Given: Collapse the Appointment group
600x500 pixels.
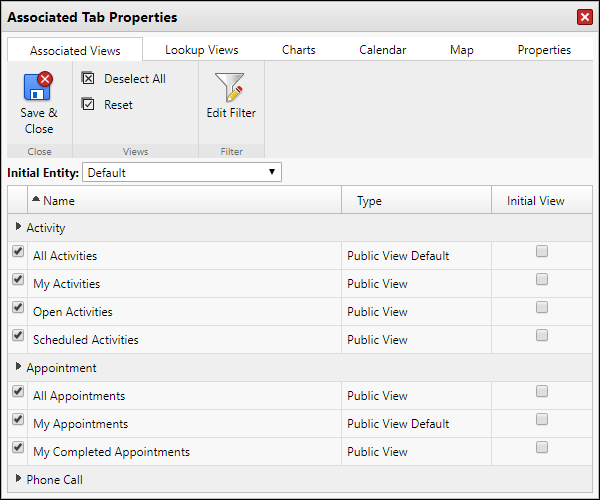Looking at the screenshot, I should [19, 368].
